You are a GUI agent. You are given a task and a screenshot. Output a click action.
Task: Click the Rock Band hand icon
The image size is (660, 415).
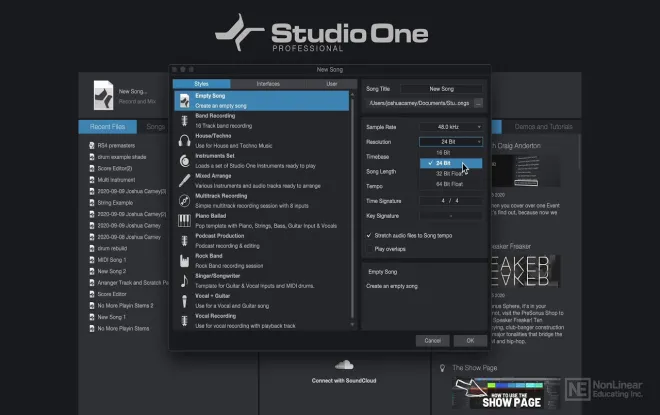[x=184, y=261]
